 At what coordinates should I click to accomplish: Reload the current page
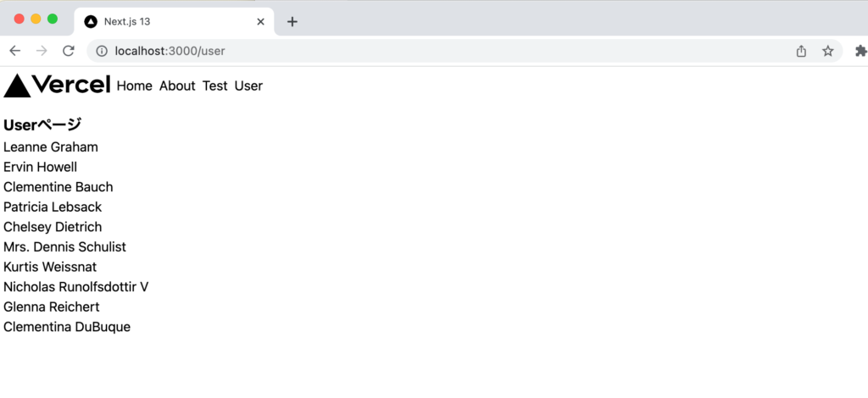(69, 51)
